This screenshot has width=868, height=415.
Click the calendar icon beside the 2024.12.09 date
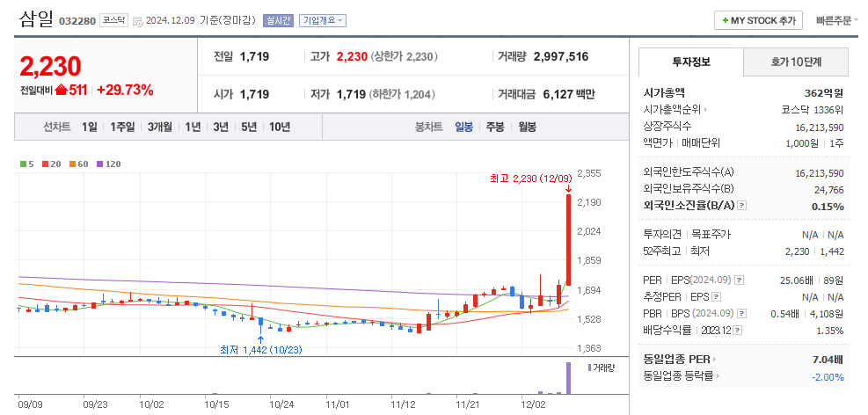[x=138, y=22]
